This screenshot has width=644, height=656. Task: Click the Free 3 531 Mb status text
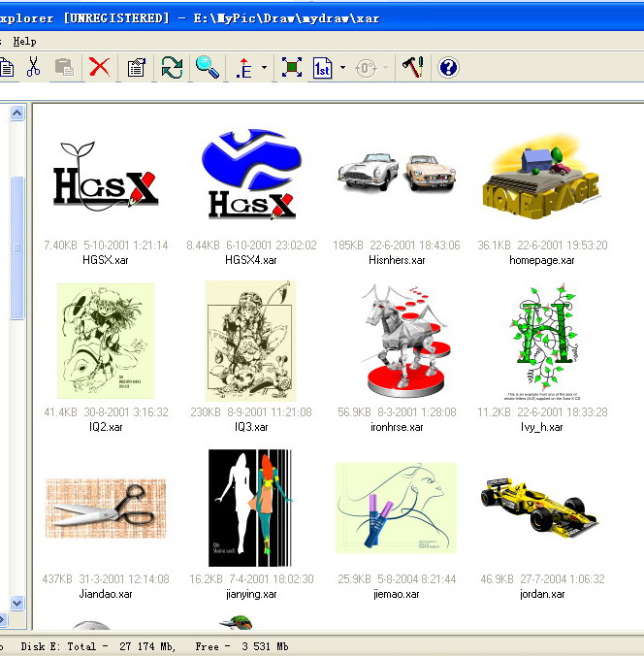[241, 646]
